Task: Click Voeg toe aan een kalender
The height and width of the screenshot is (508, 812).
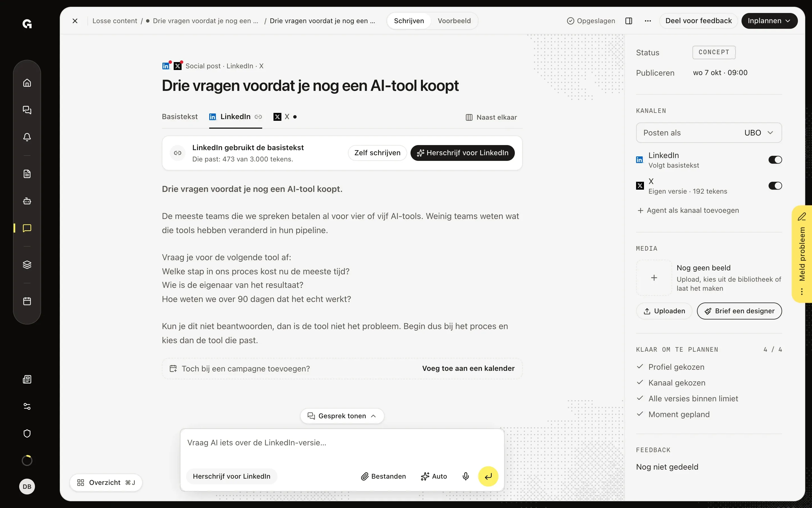Action: (468, 369)
